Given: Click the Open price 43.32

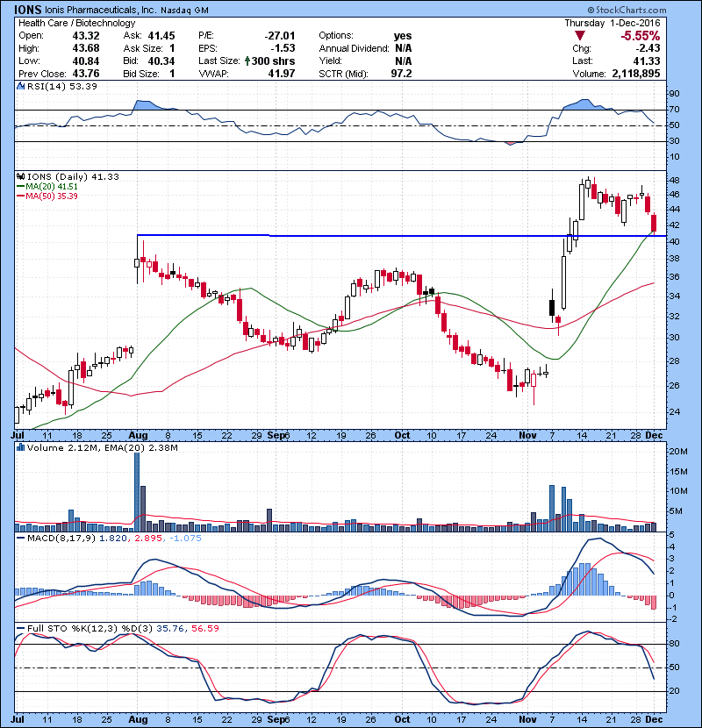Looking at the screenshot, I should [86, 36].
